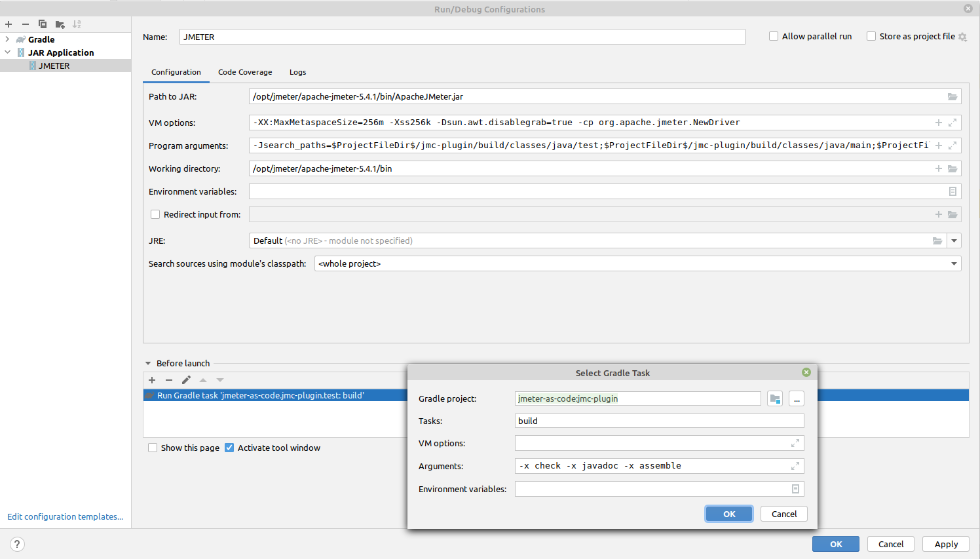This screenshot has width=980, height=559.
Task: Close Select Gradle Task dialog with green button
Action: [x=806, y=372]
